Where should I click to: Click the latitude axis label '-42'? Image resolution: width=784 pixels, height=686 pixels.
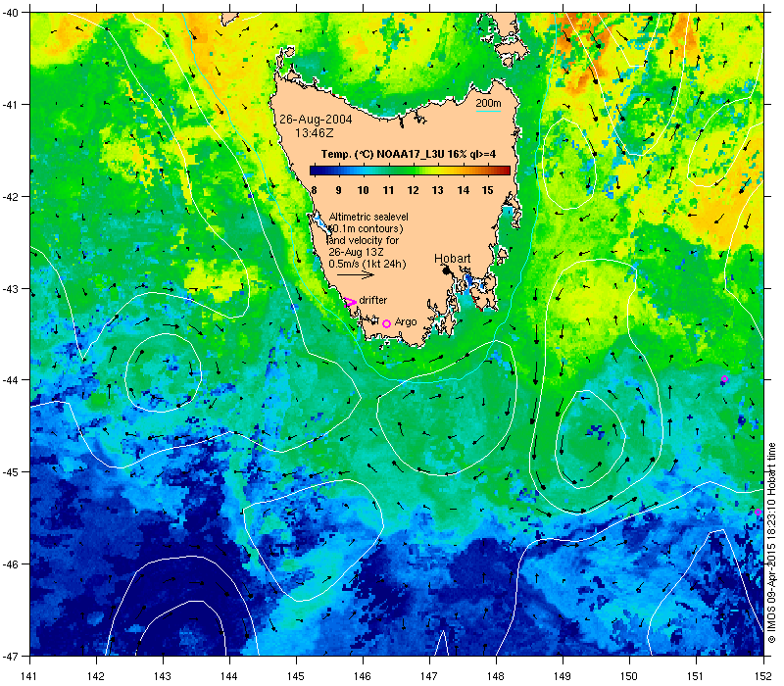pyautogui.click(x=11, y=197)
